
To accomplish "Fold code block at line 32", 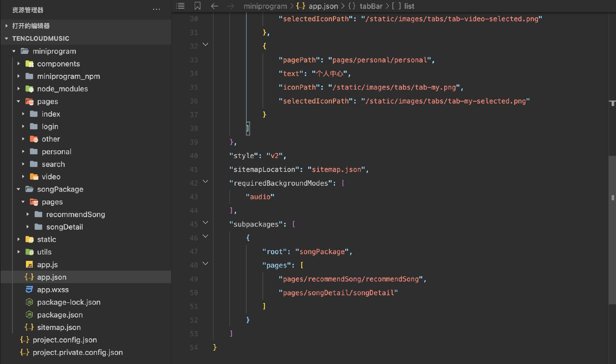I will pyautogui.click(x=205, y=44).
